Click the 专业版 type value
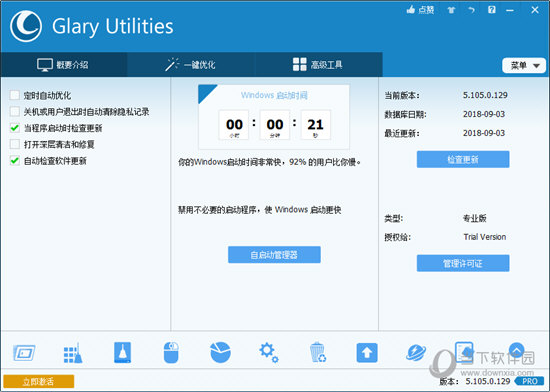 coord(475,218)
